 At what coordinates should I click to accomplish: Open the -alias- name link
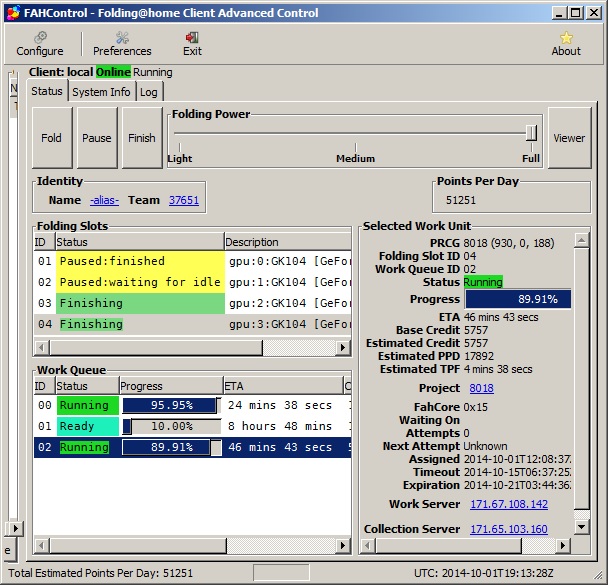(104, 200)
